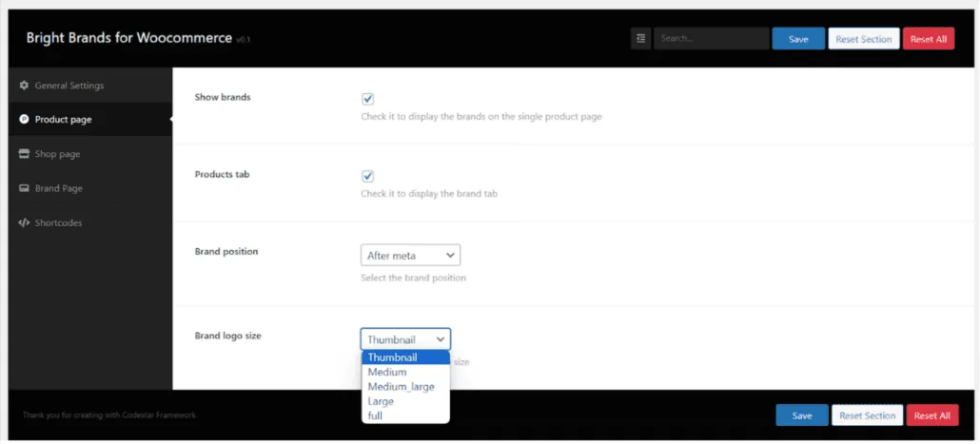The width and height of the screenshot is (980, 444).
Task: Switch to the Brand Page section
Action: pos(90,188)
